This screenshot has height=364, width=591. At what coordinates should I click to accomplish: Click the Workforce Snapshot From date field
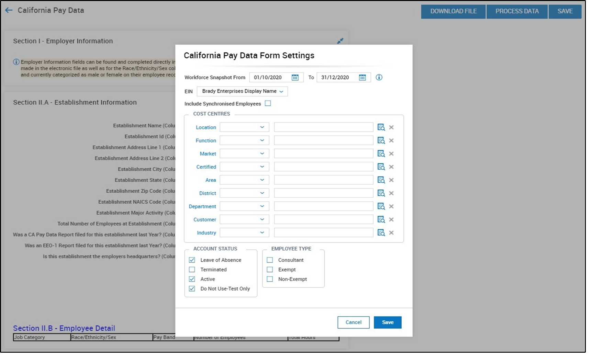276,78
